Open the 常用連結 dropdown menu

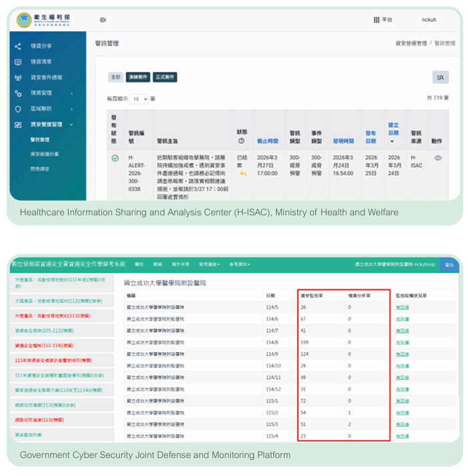pos(209,265)
